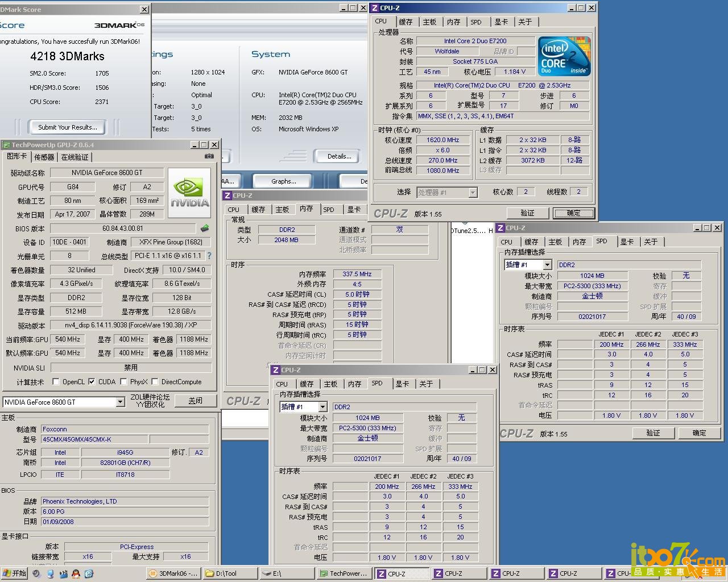
Task: Click the Intel Core 2 Duo logo
Action: (x=564, y=57)
